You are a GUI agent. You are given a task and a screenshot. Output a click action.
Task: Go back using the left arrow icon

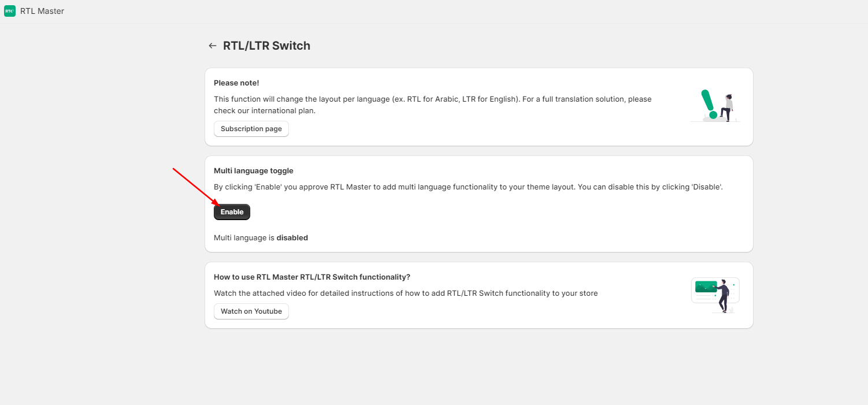[x=213, y=46]
